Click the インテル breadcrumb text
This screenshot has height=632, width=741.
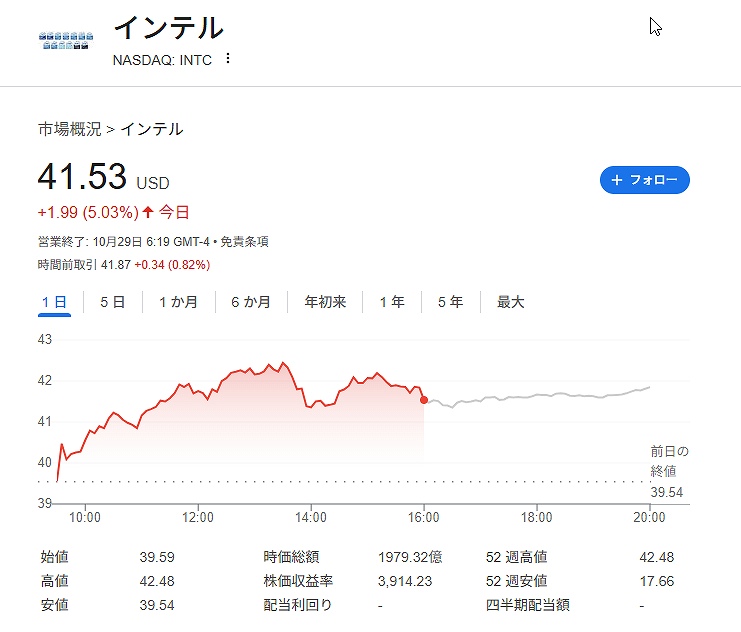tap(152, 129)
